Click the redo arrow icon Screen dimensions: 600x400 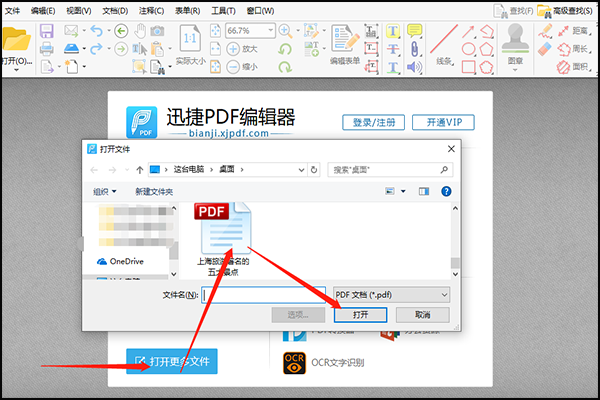[x=96, y=49]
